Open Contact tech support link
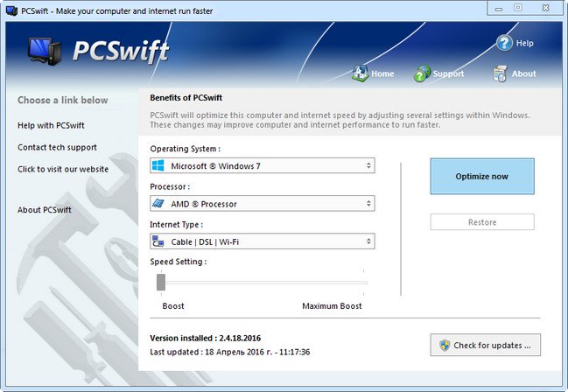The width and height of the screenshot is (568, 392). 57,148
